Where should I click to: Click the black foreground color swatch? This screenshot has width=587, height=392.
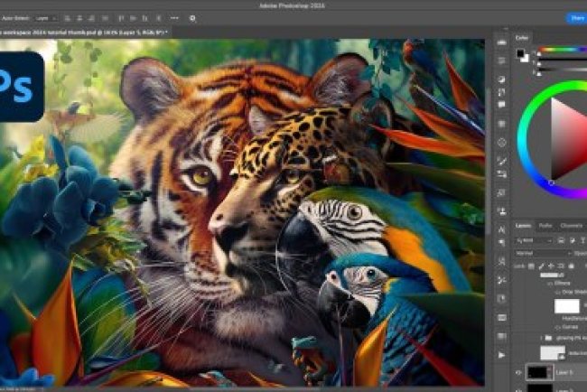(x=520, y=53)
